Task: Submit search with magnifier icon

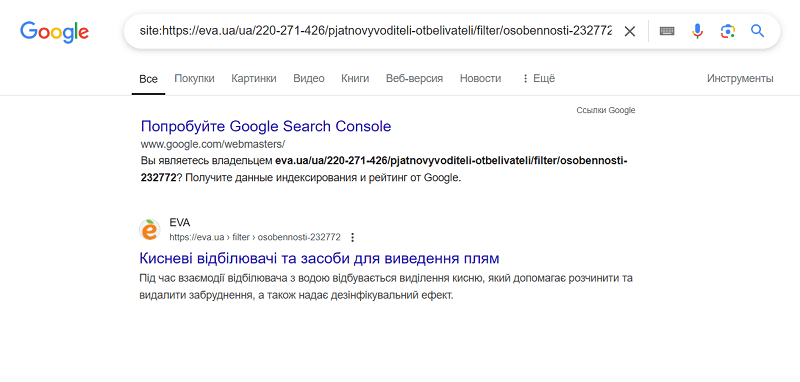Action: tap(758, 32)
